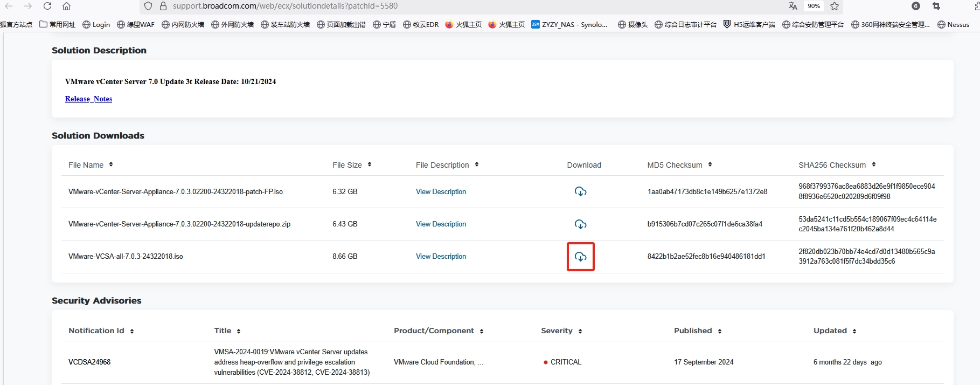Open the ZYZY_NAS Synology bookmark
The image size is (980, 385).
tap(569, 24)
